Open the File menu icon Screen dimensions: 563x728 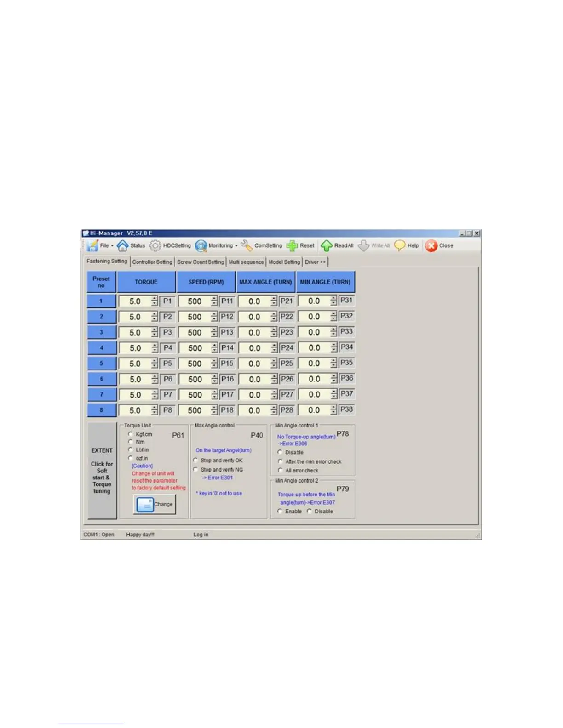[x=93, y=245]
